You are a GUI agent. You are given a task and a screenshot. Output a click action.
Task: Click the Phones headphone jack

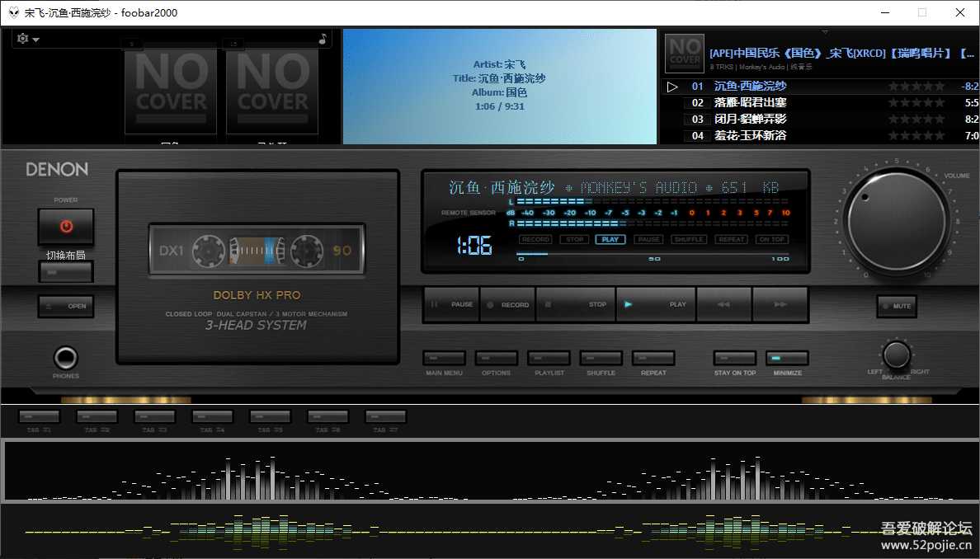66,358
